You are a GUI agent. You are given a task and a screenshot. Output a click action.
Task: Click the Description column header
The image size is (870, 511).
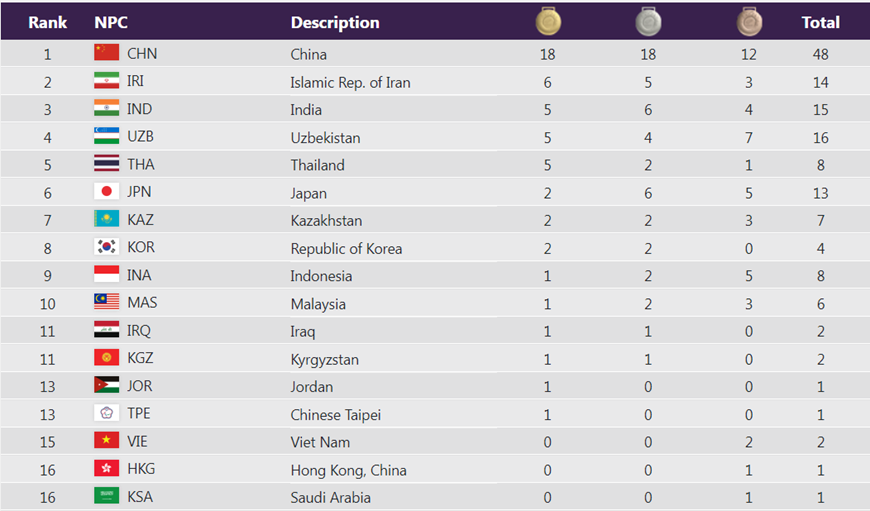tap(335, 22)
